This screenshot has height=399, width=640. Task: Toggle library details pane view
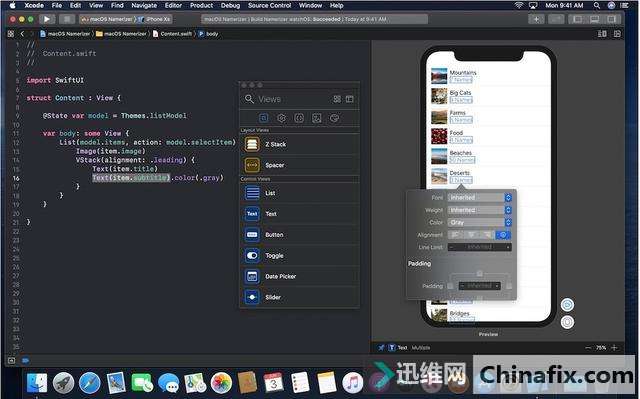pos(350,99)
